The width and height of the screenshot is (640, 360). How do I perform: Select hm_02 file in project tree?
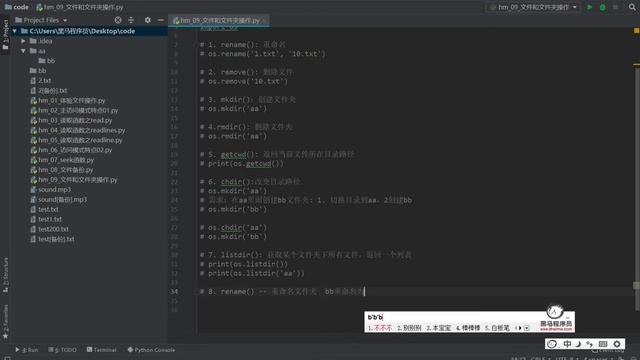tap(74, 110)
